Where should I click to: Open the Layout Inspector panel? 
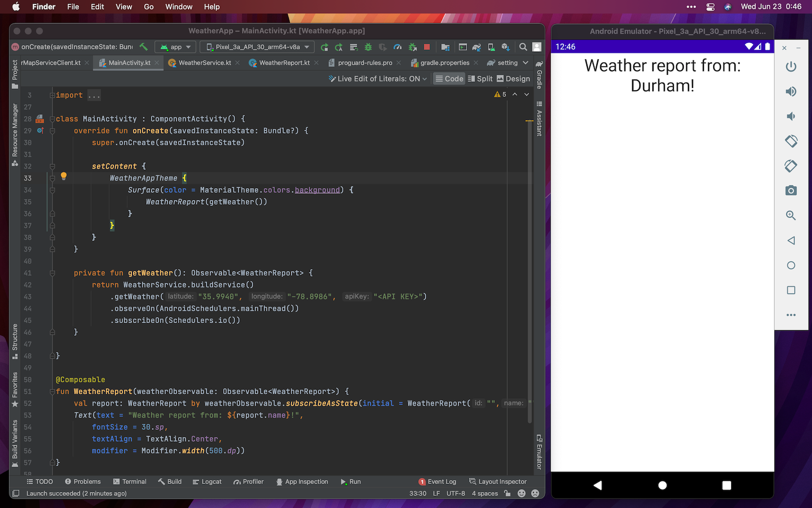pos(498,482)
